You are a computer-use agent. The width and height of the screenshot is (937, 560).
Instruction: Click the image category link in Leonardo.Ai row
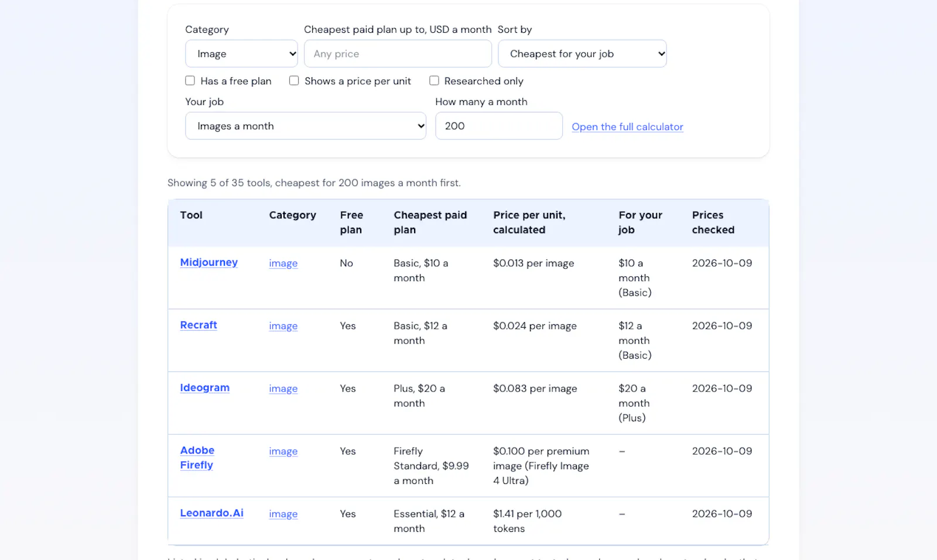point(283,514)
